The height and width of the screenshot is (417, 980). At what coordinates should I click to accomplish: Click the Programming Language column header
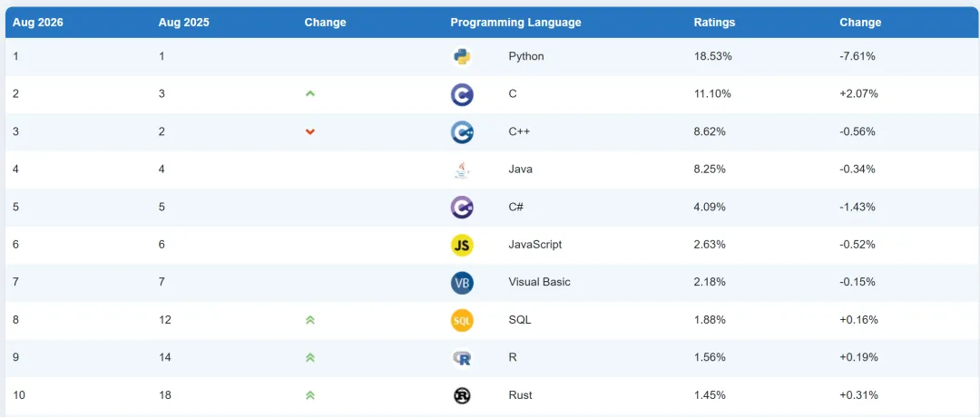click(515, 23)
